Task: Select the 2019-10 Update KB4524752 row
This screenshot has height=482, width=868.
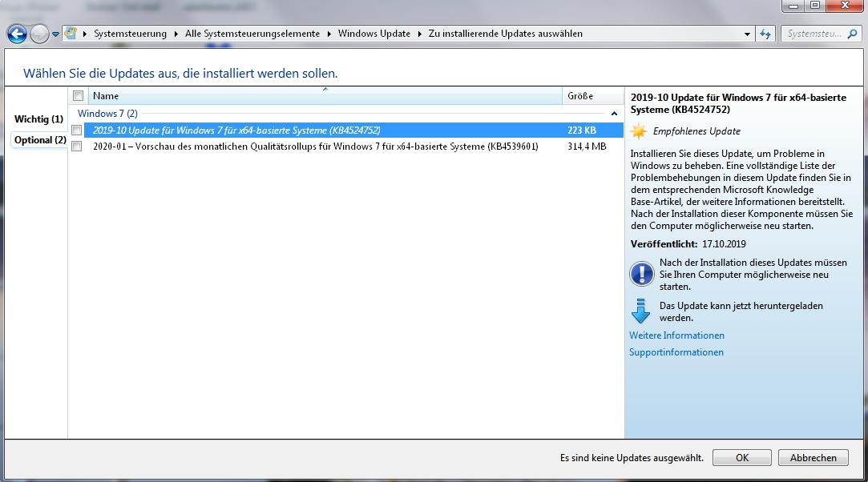Action: pyautogui.click(x=353, y=131)
